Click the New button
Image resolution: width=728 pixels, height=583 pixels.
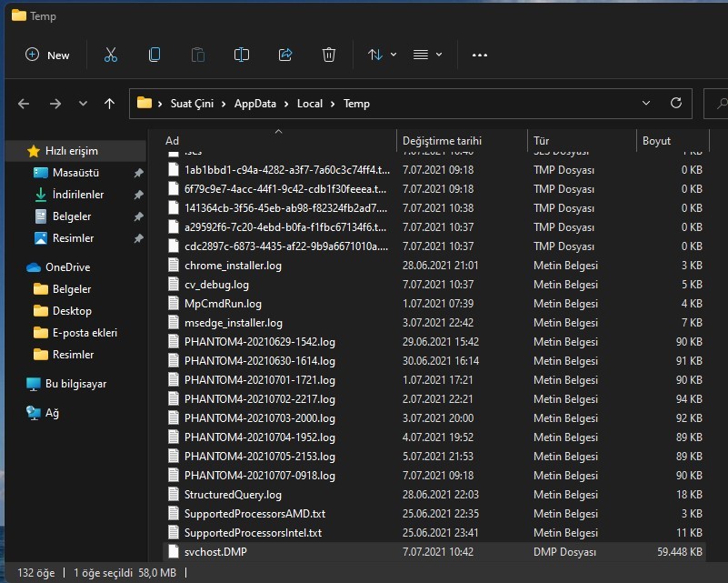pyautogui.click(x=47, y=55)
